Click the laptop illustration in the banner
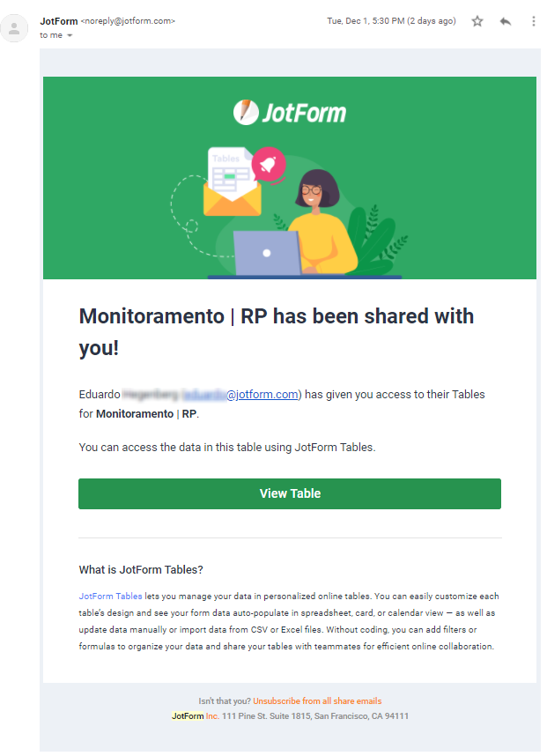547x756 pixels. click(x=268, y=253)
